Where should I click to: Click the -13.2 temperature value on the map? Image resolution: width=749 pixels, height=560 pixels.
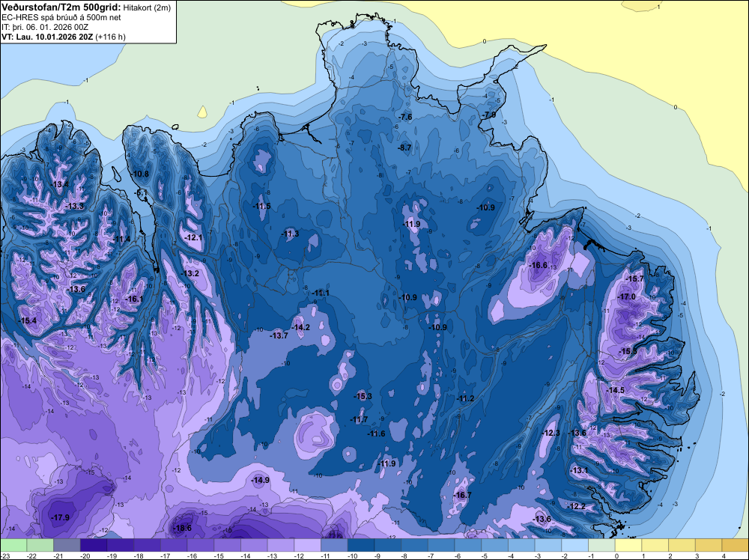click(x=190, y=273)
